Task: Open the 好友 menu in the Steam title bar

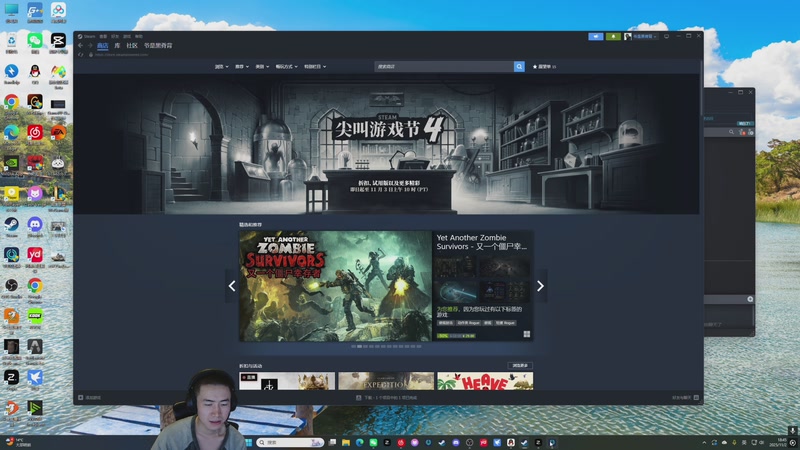Action: click(x=115, y=36)
